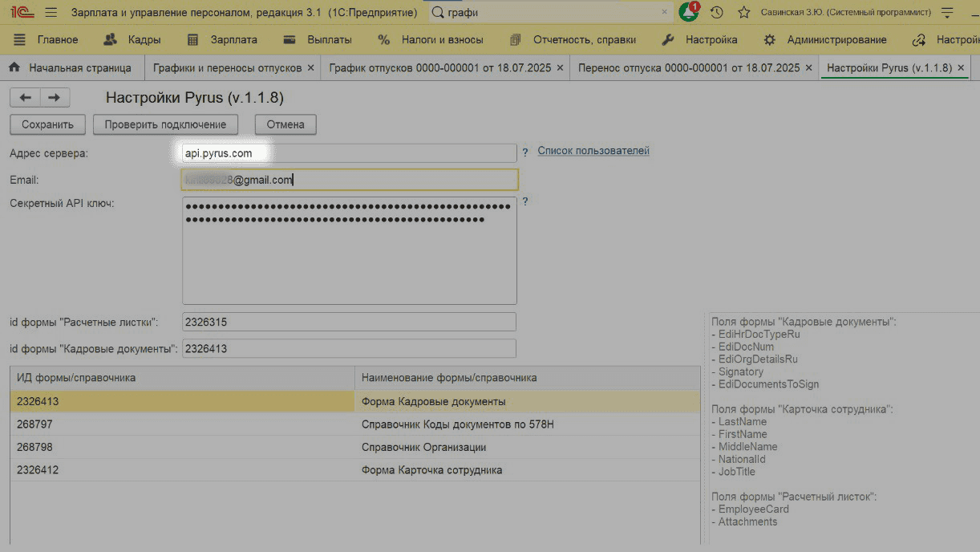
Task: Click the Наименование формы/справочника column header
Action: tap(528, 377)
